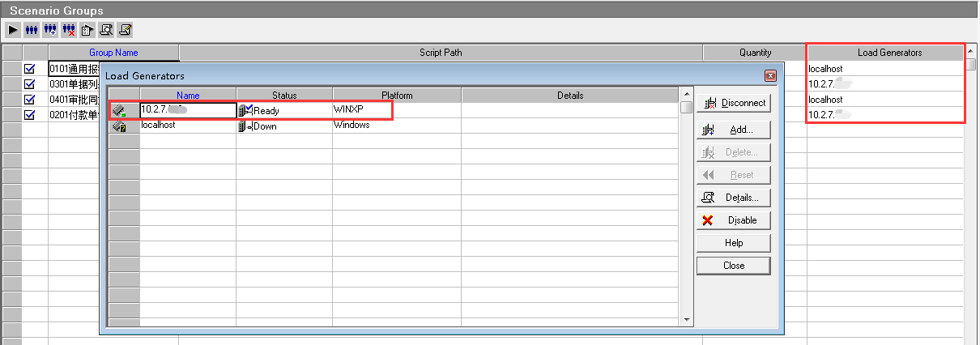Viewport: 980px width, 345px height.
Task: Click the Disable button with red X
Action: (733, 220)
